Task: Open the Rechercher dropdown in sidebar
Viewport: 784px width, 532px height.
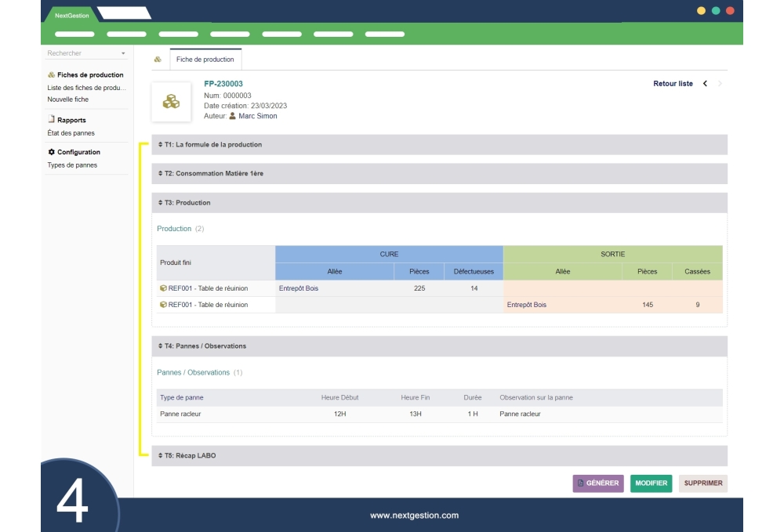Action: click(86, 53)
